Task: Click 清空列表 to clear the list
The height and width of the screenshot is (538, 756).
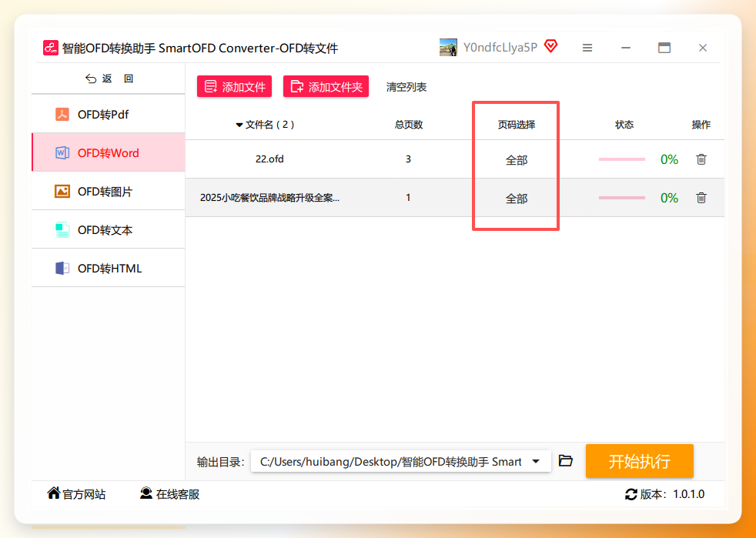Action: tap(406, 87)
